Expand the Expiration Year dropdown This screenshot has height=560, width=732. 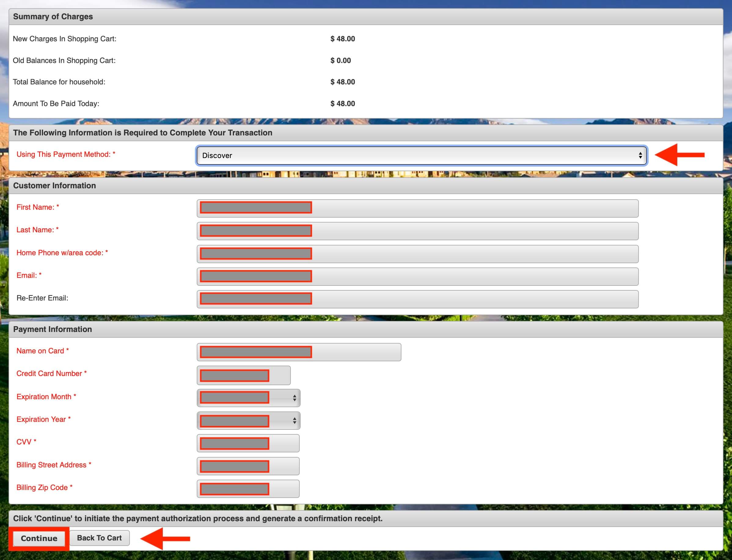tap(248, 420)
